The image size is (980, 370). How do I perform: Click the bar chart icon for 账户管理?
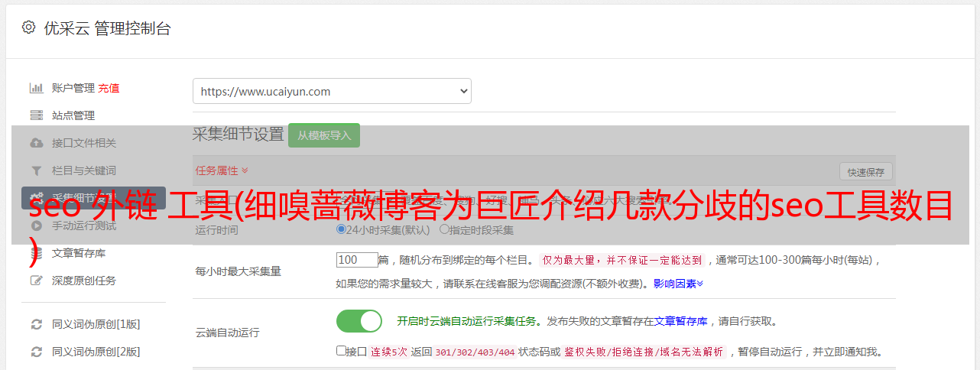pos(36,88)
